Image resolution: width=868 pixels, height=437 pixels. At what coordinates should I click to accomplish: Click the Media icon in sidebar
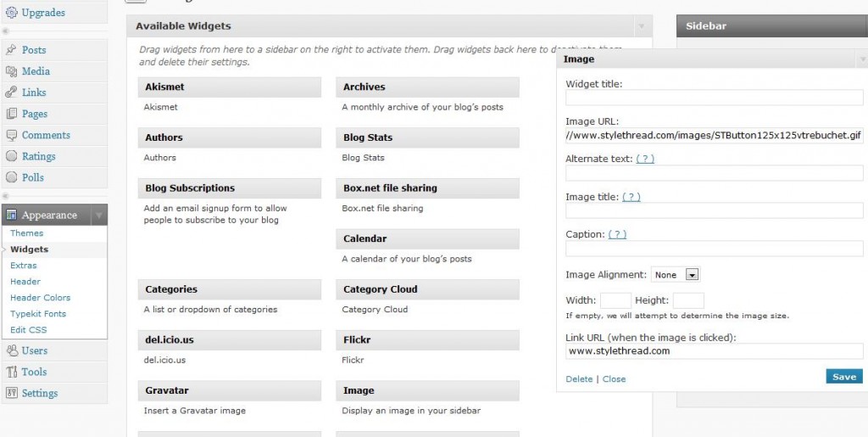(12, 71)
